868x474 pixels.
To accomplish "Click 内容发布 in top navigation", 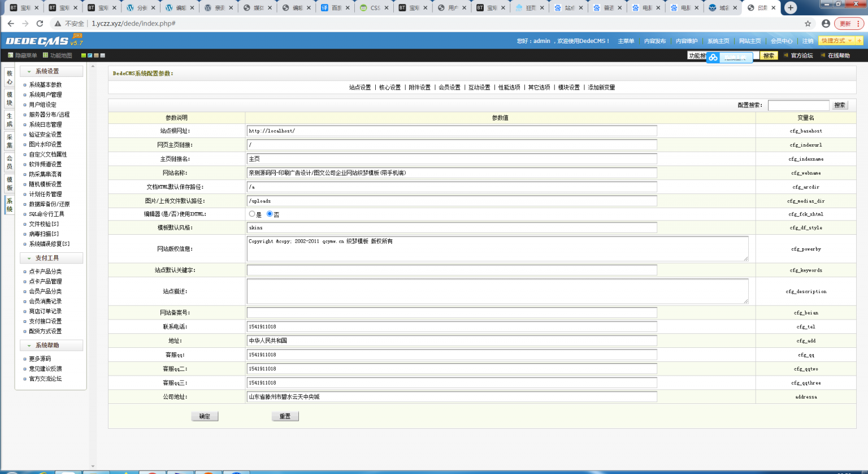I will [x=655, y=41].
